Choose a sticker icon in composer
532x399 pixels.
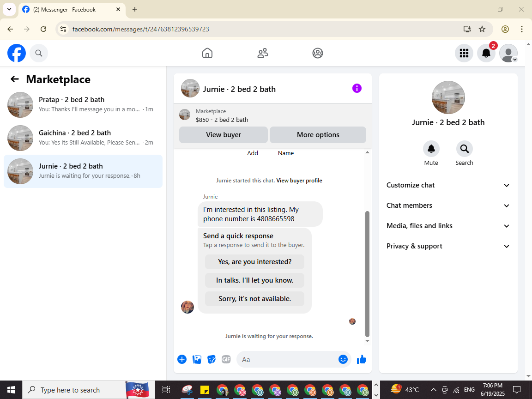tap(212, 359)
